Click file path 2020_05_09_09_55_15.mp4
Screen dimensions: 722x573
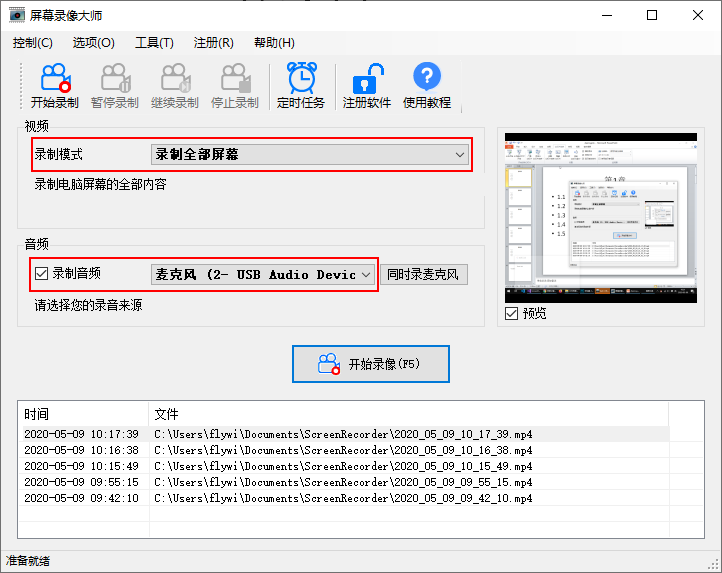343,483
